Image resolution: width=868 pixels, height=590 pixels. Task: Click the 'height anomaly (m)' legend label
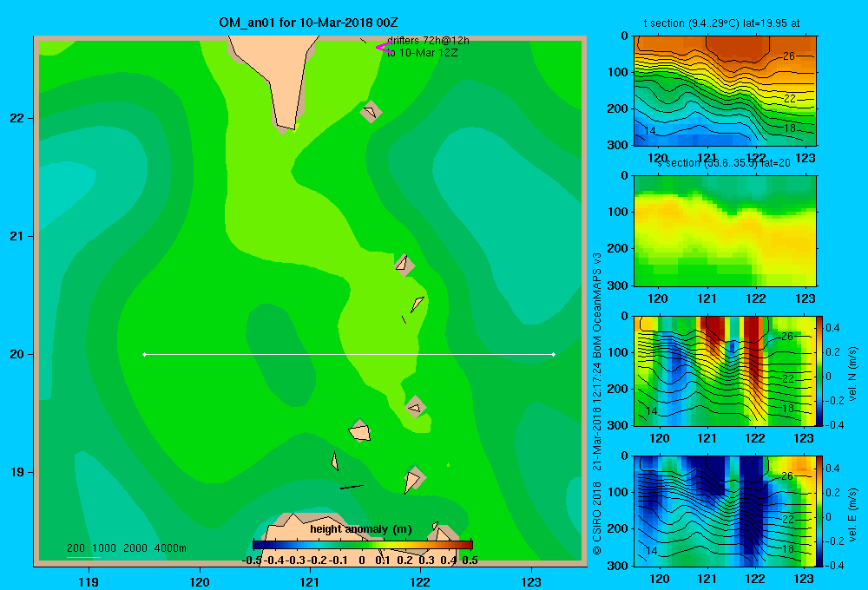361,529
